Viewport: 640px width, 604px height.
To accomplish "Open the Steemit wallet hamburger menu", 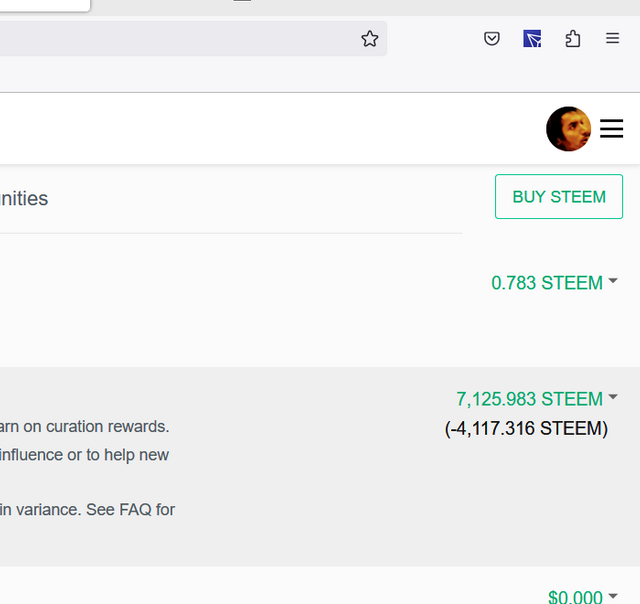I will [x=611, y=129].
